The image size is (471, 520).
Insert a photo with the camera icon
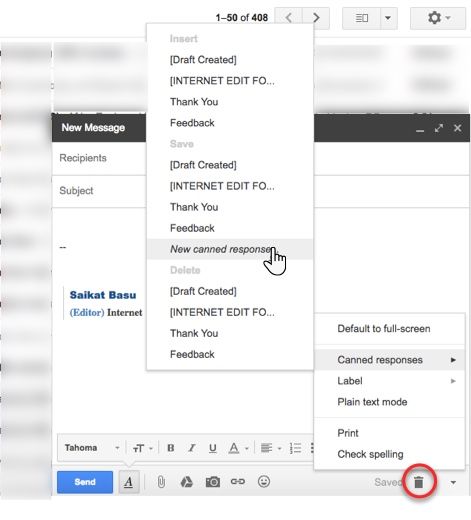pyautogui.click(x=213, y=482)
